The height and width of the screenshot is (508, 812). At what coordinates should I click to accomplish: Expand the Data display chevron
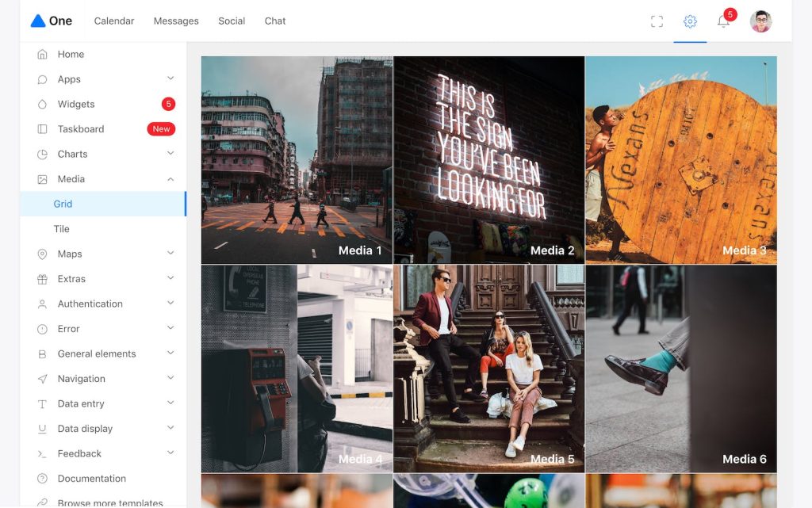click(x=170, y=427)
